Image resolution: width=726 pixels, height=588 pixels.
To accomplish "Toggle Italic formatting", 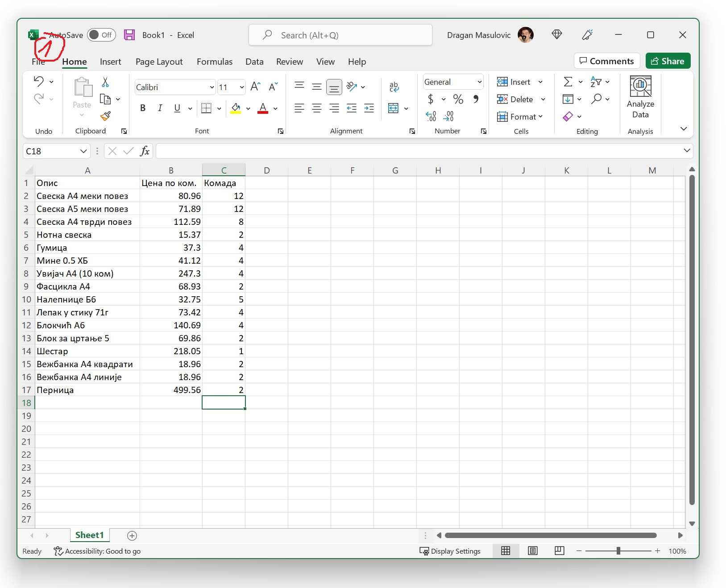I will [x=160, y=108].
